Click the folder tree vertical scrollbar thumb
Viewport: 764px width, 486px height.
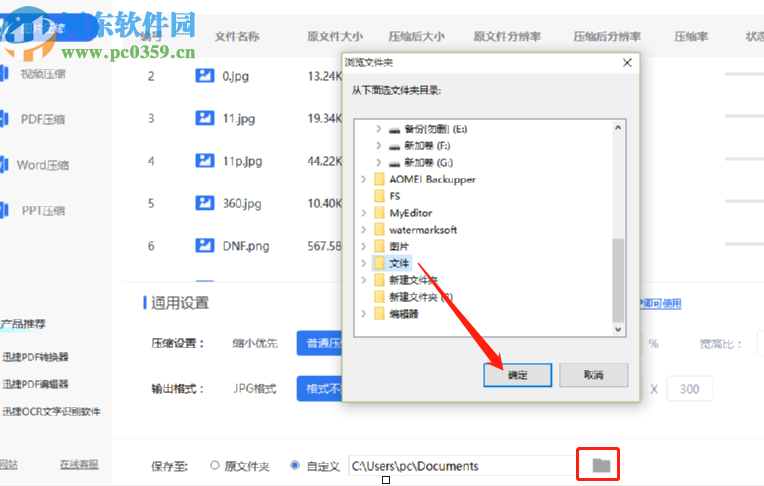[618, 280]
